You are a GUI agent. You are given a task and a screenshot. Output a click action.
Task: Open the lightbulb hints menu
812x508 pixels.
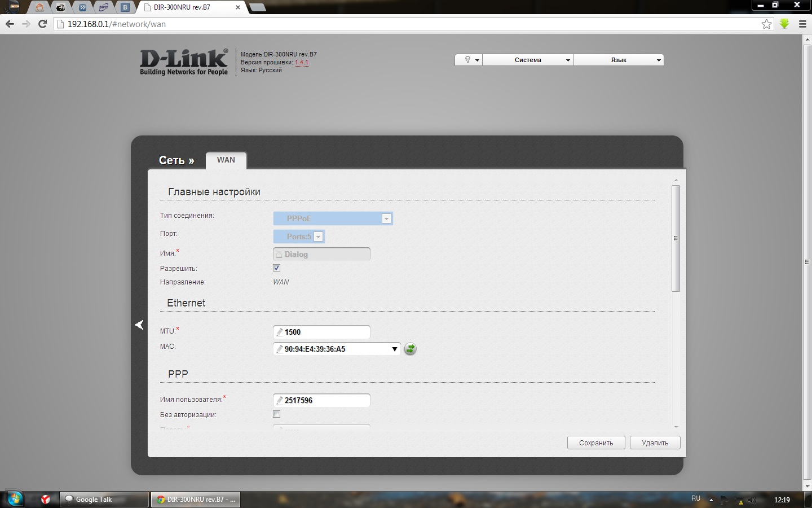(x=469, y=60)
